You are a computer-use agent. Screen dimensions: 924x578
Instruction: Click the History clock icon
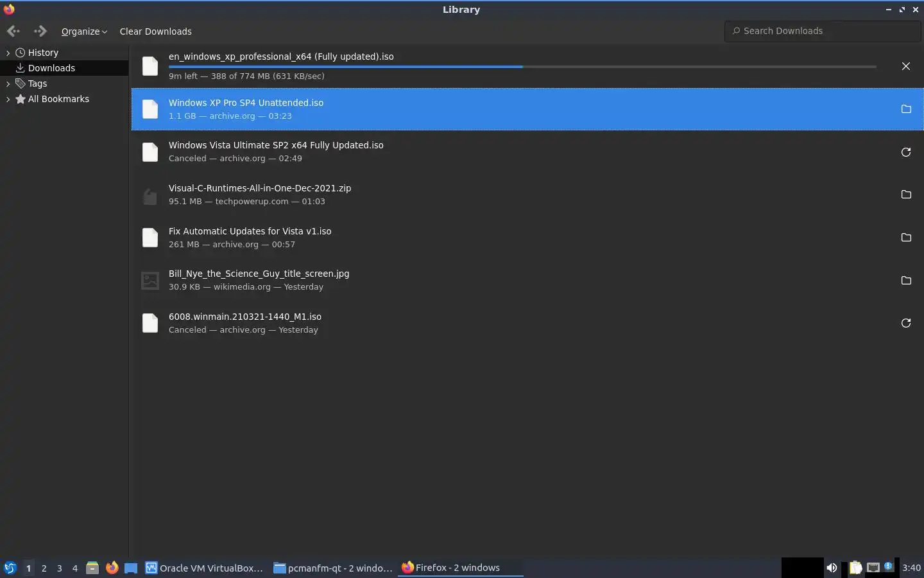pyautogui.click(x=21, y=53)
